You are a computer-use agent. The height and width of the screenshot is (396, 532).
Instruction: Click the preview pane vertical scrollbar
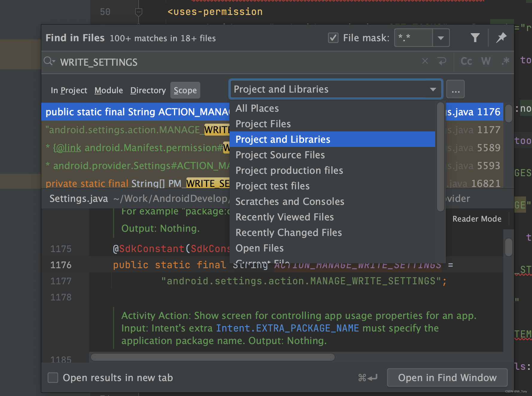pos(509,247)
